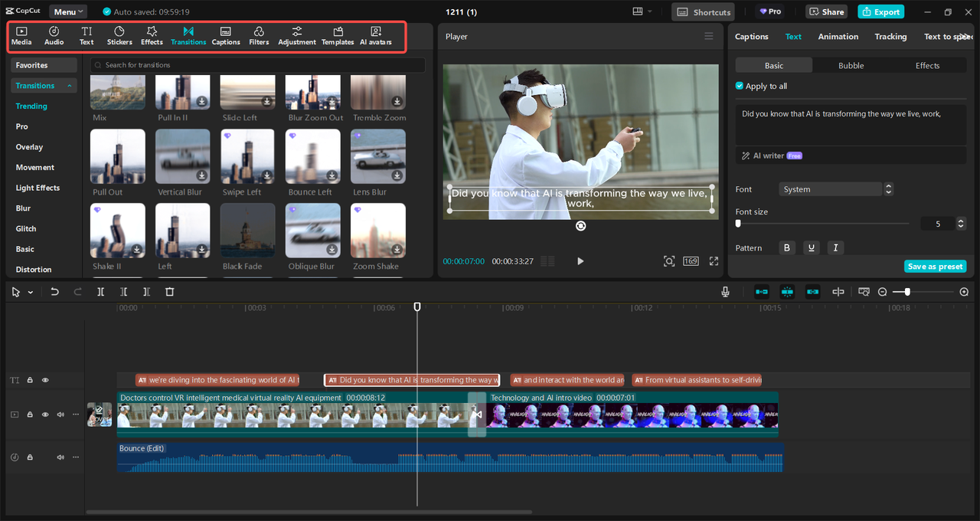Image resolution: width=980 pixels, height=521 pixels.
Task: Open the layout switcher dropdown in title bar
Action: pos(642,11)
